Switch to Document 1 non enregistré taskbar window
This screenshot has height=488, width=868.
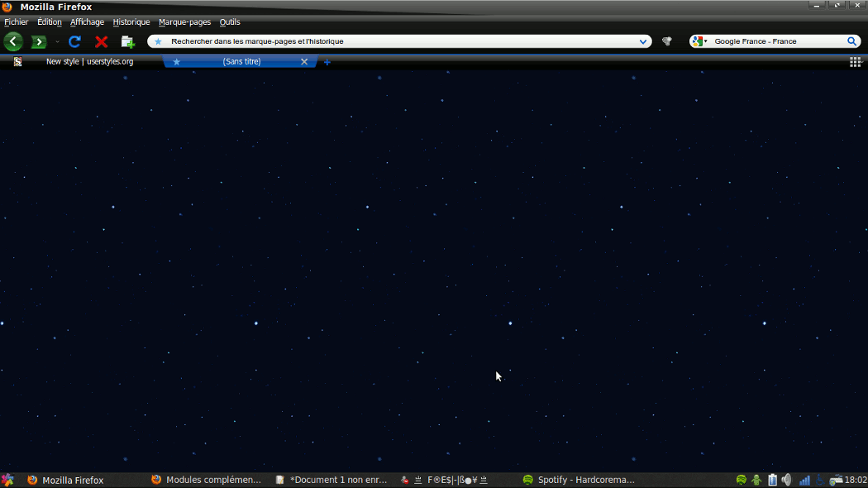(332, 480)
